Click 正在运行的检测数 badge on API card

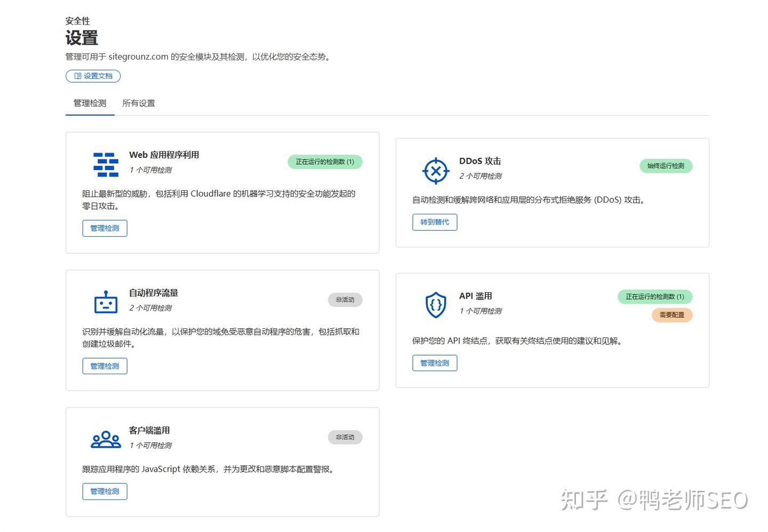655,297
